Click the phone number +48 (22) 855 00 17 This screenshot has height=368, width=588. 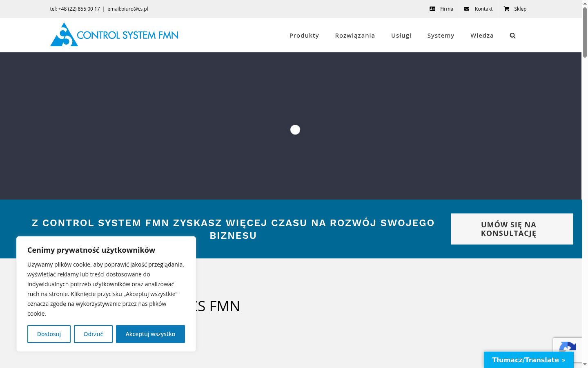pyautogui.click(x=79, y=9)
